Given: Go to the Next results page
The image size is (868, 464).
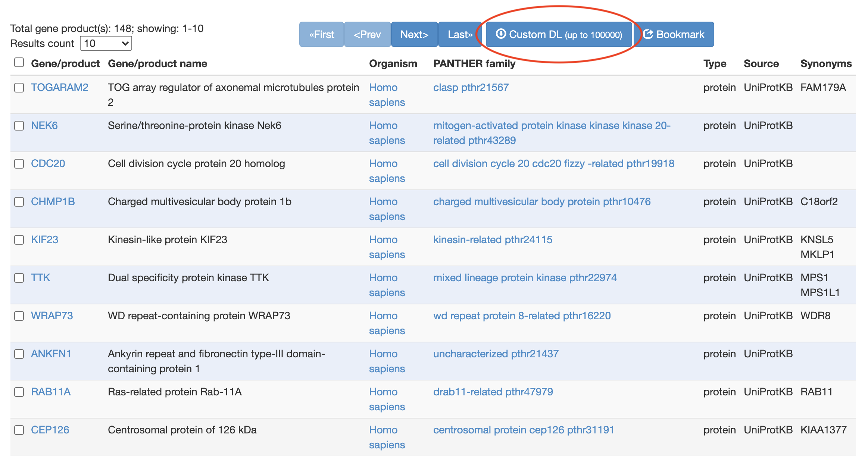Looking at the screenshot, I should 414,34.
